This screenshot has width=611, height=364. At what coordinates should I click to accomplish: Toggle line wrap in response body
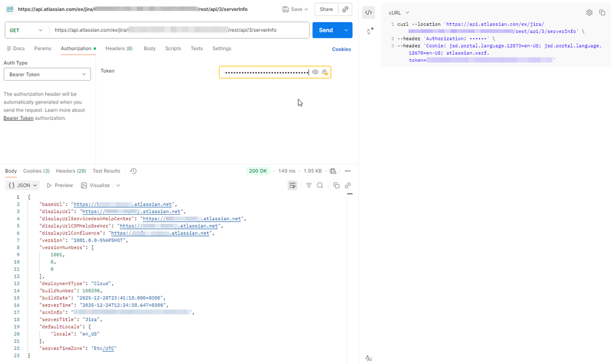point(292,185)
